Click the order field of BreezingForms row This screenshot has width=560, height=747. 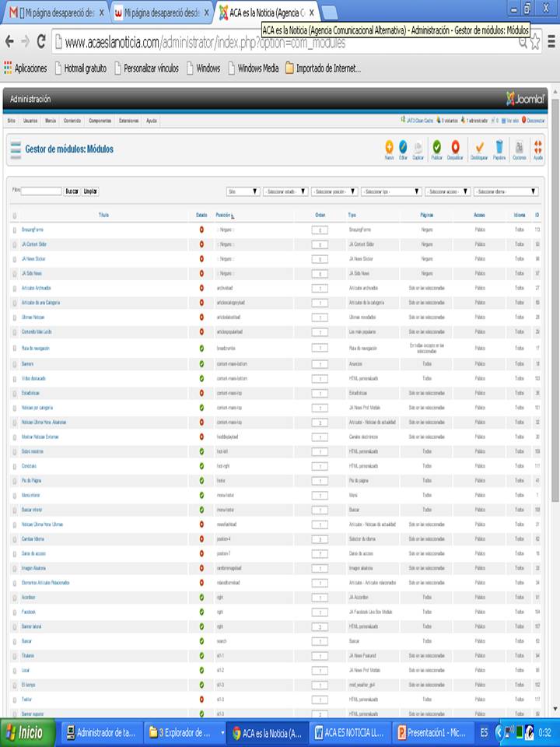320,230
